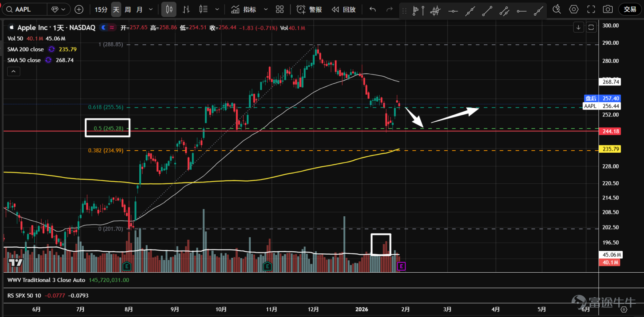Click the 45.06M volume average label
The image size is (644, 317).
coord(611,255)
